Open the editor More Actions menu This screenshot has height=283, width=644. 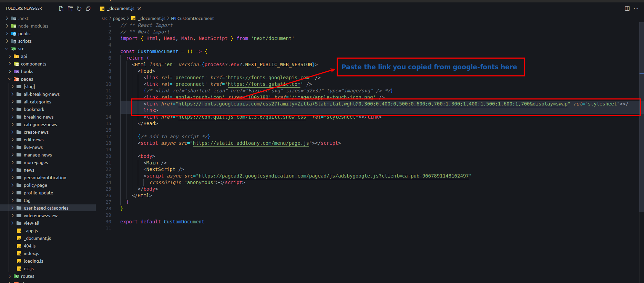pos(636,9)
